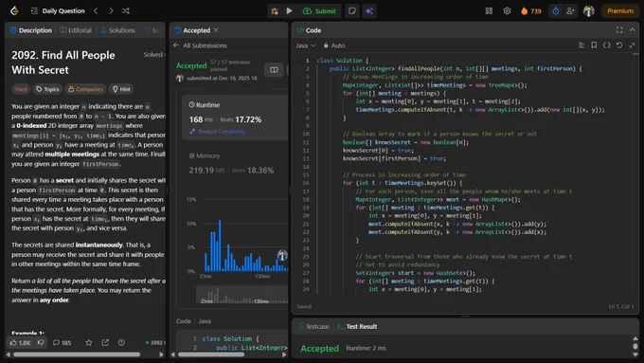Open the Daily Question problem list
Viewport: 644px width, 363px height.
[x=59, y=10]
